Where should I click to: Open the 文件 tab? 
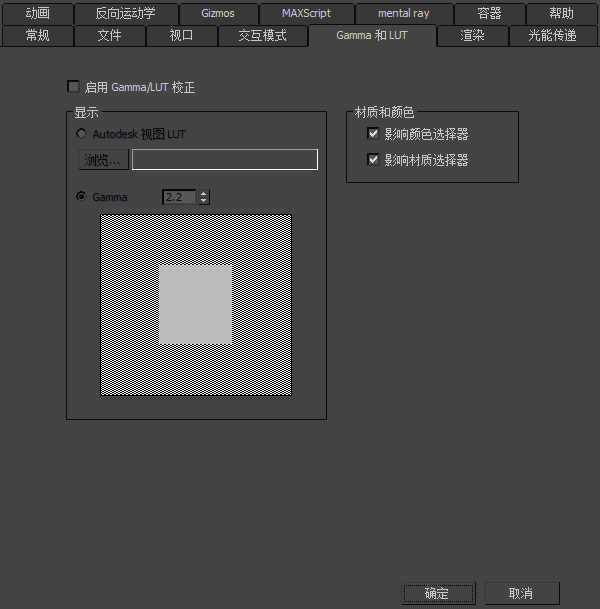(x=110, y=36)
